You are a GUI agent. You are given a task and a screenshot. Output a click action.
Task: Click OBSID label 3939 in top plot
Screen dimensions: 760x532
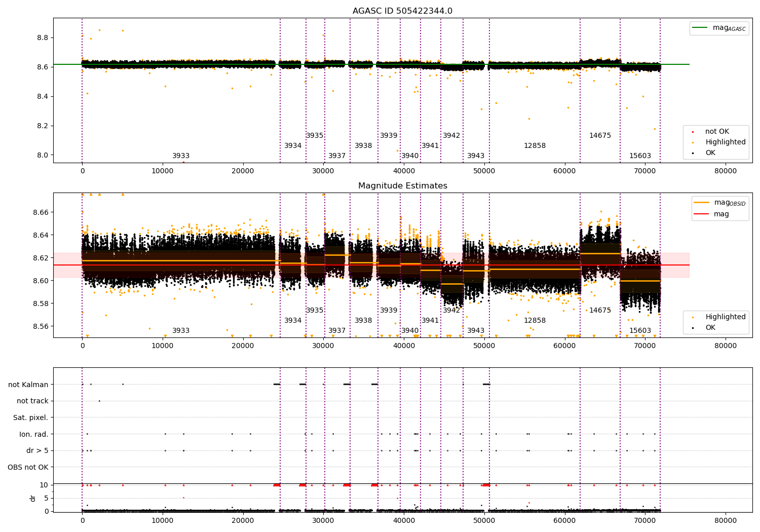pos(389,136)
